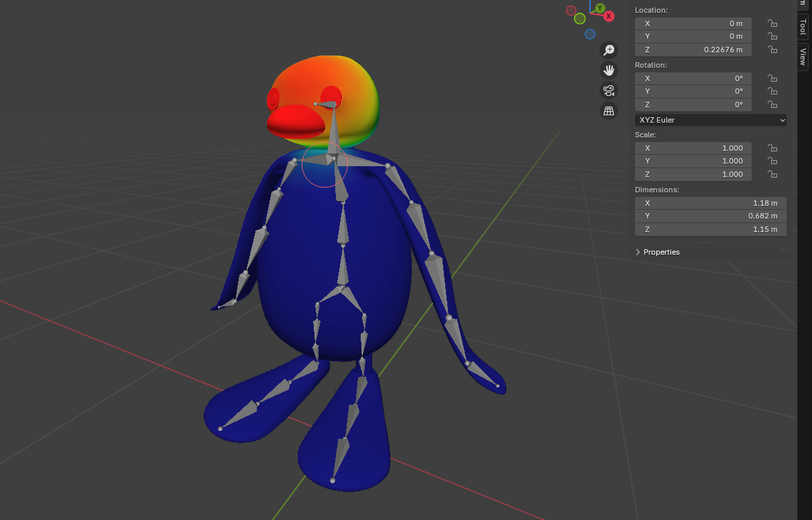Open the XYZ Euler rotation mode dropdown
This screenshot has height=520, width=812.
point(711,120)
